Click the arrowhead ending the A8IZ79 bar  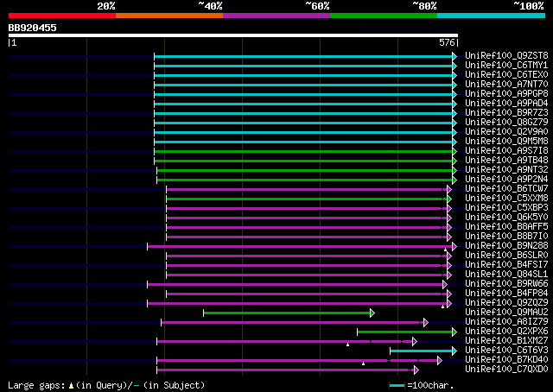click(x=426, y=323)
